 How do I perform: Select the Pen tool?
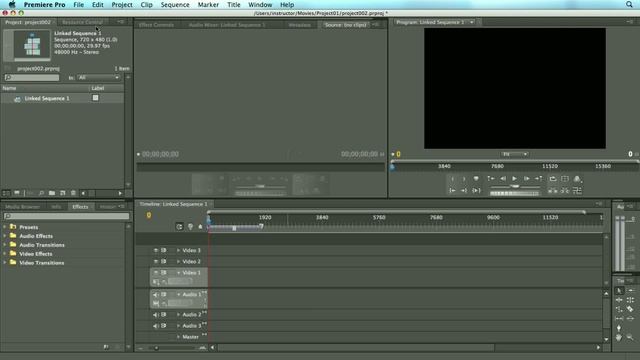click(x=619, y=328)
